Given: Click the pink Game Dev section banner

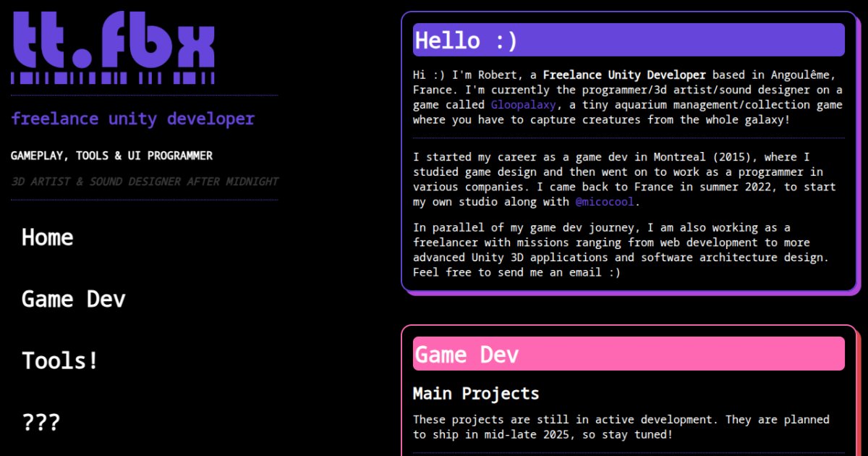Looking at the screenshot, I should (x=628, y=354).
